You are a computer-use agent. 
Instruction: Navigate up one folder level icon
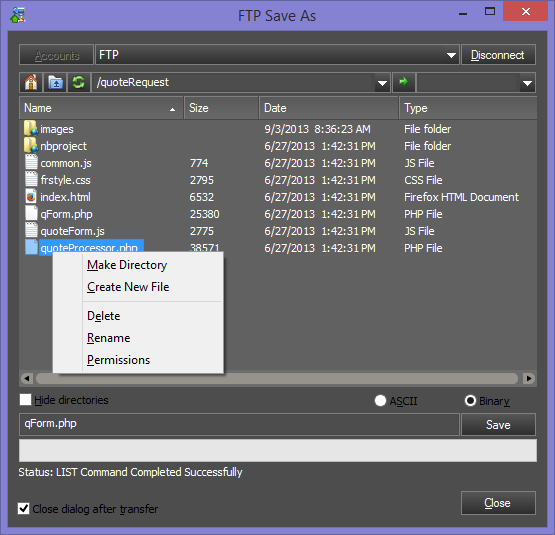[55, 82]
